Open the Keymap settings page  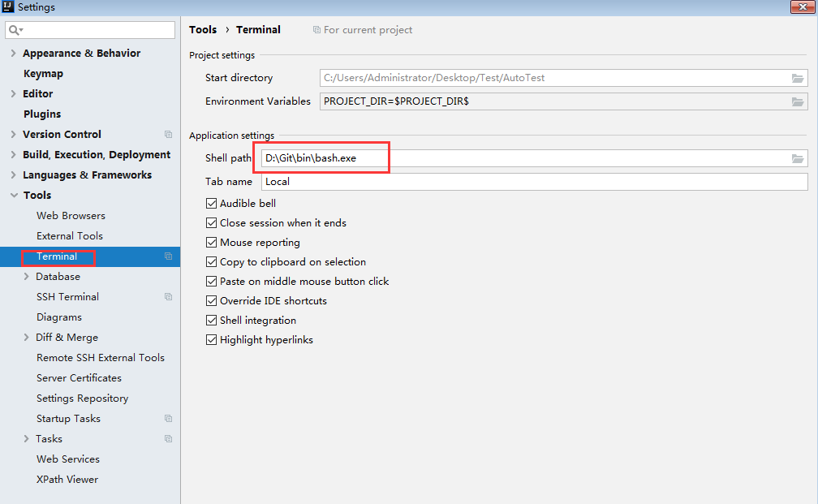pyautogui.click(x=43, y=74)
